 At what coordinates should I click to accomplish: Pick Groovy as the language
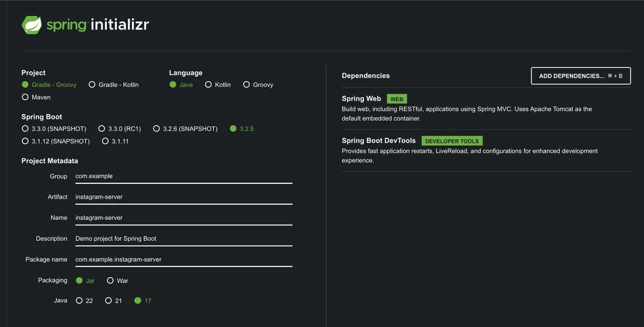(258, 85)
